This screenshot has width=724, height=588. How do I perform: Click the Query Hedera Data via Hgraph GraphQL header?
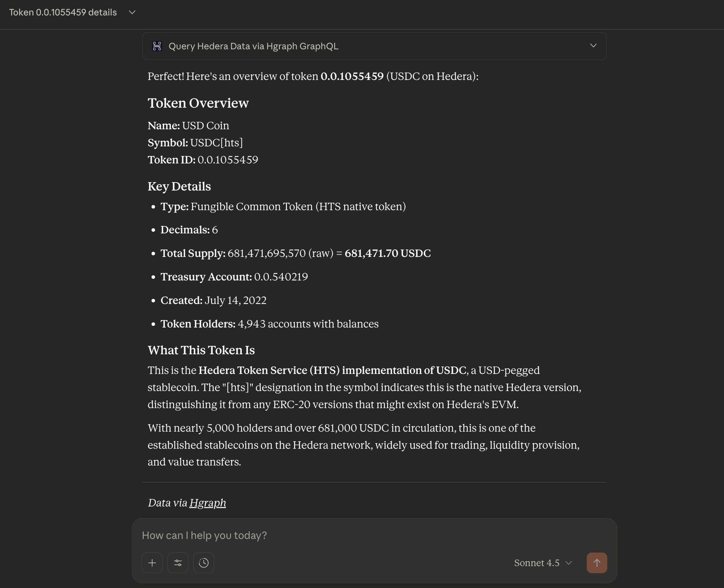pos(253,46)
